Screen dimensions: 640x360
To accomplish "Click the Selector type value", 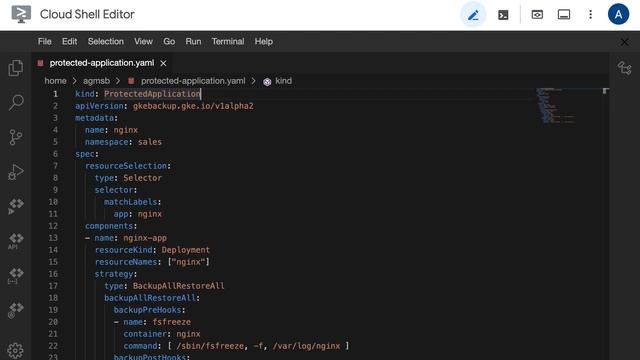I will [142, 178].
